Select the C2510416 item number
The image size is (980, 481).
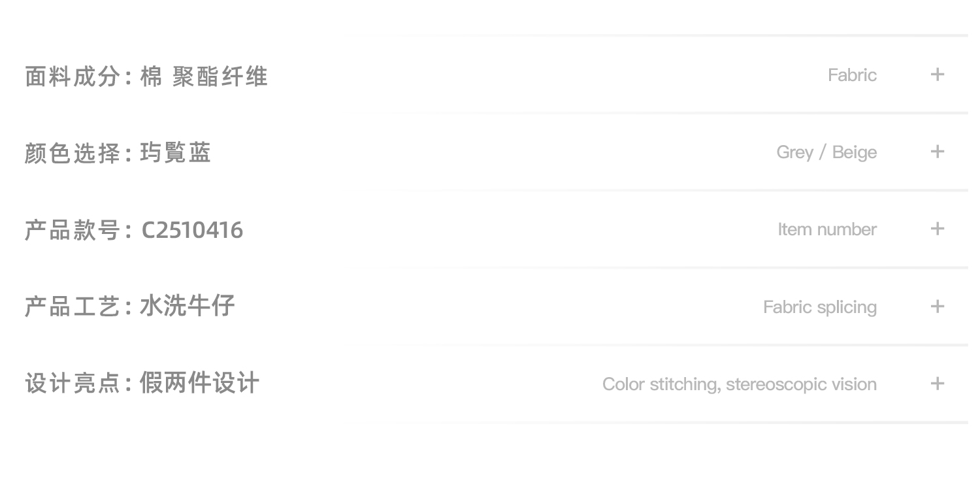click(192, 230)
